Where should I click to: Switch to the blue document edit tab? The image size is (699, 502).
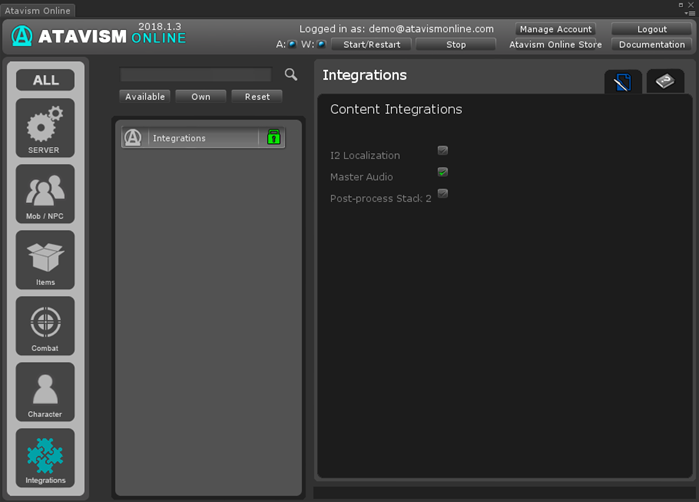tap(622, 83)
